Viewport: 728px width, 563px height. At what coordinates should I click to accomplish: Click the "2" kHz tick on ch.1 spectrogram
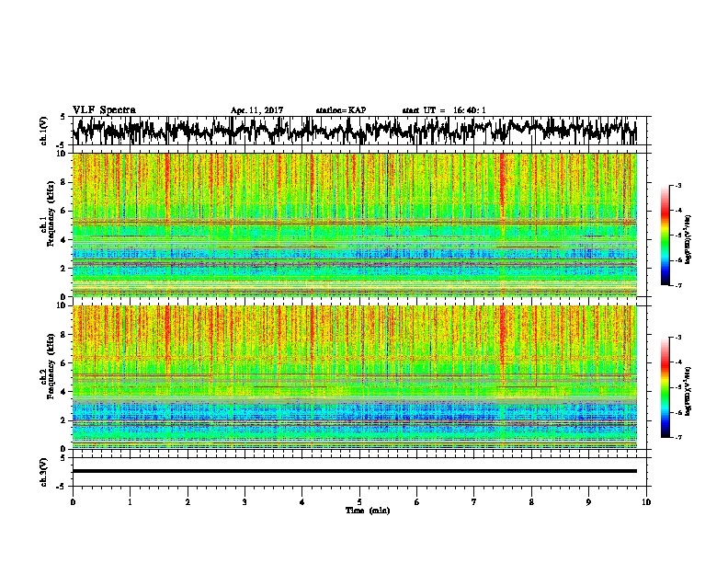tap(63, 269)
